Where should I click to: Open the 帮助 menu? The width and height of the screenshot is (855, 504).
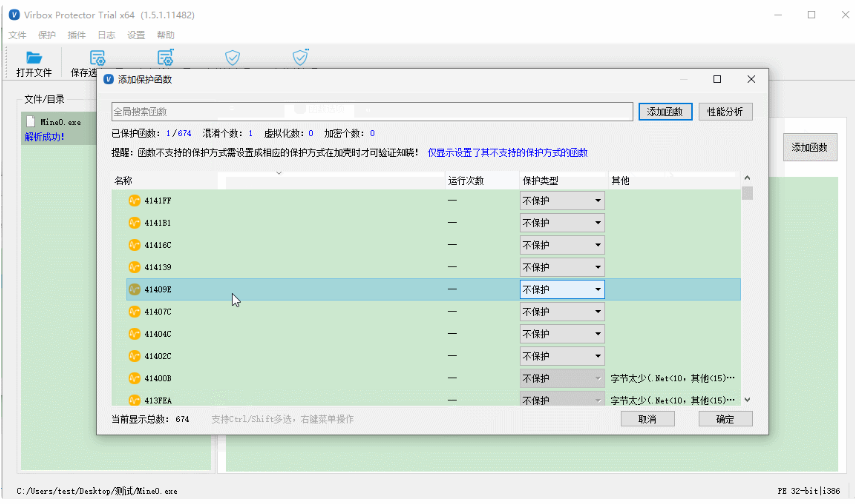166,35
